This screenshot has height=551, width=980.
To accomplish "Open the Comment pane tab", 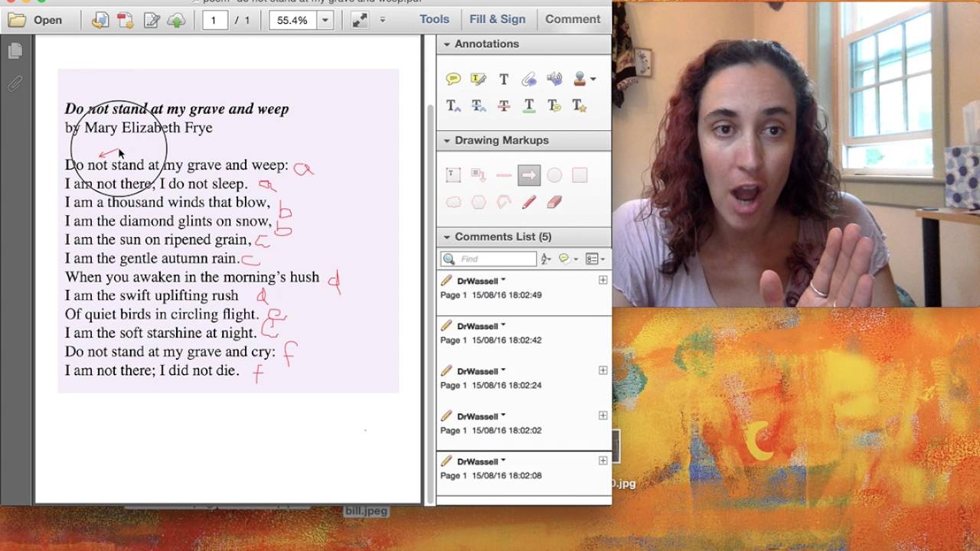I will [573, 19].
